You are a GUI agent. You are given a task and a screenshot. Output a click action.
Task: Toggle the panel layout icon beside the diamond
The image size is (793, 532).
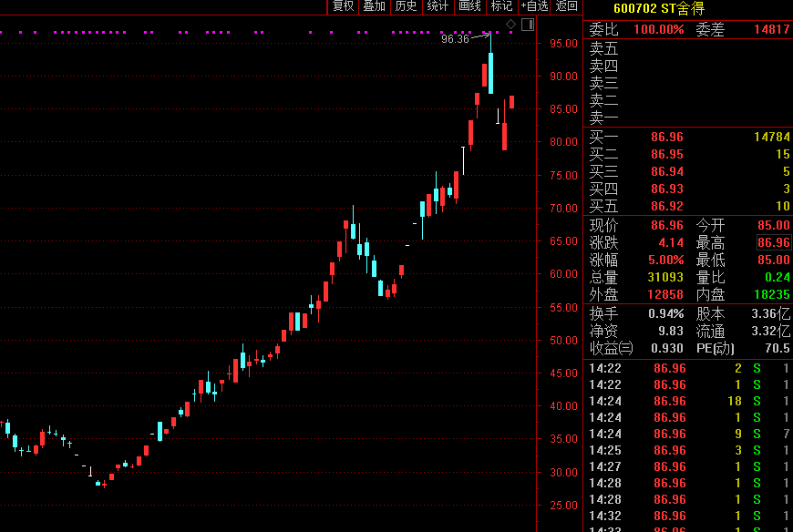click(x=527, y=24)
